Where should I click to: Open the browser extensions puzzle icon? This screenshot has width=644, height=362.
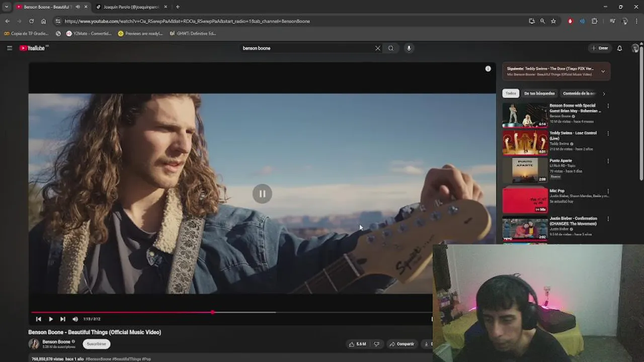tap(595, 21)
